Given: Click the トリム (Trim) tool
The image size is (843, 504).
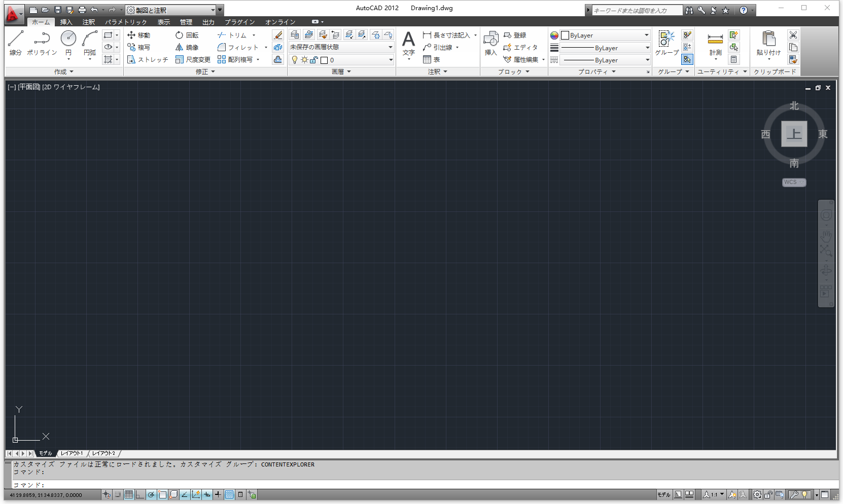Looking at the screenshot, I should [232, 35].
